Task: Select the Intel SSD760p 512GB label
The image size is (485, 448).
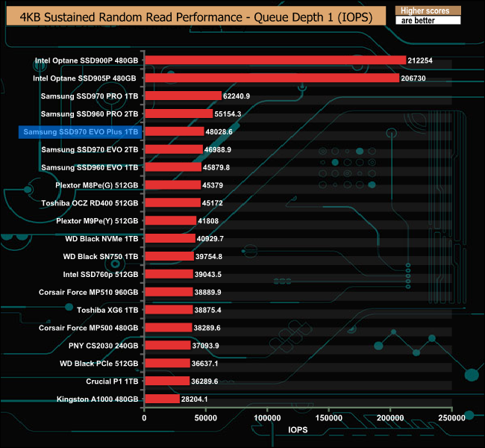Action: pos(101,274)
